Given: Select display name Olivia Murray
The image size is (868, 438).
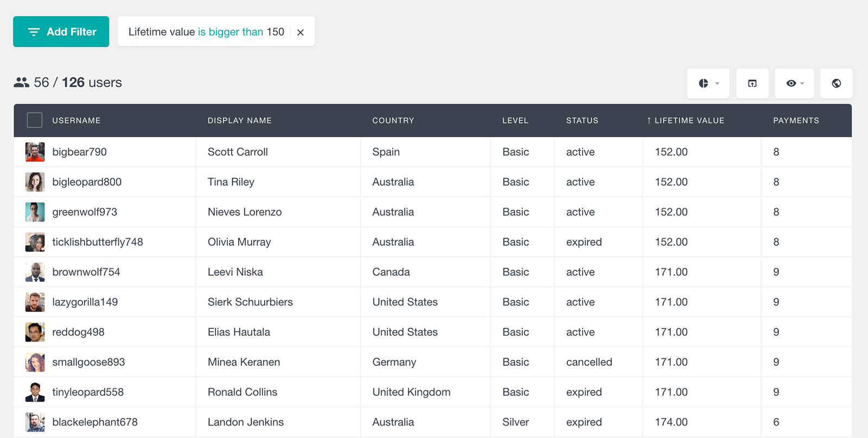Looking at the screenshot, I should coord(239,242).
